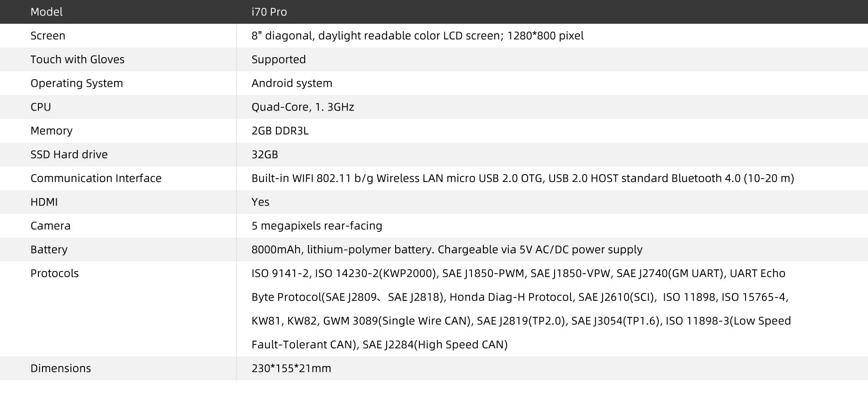Click the Yes value for HDMI
This screenshot has height=393, width=868.
point(260,202)
